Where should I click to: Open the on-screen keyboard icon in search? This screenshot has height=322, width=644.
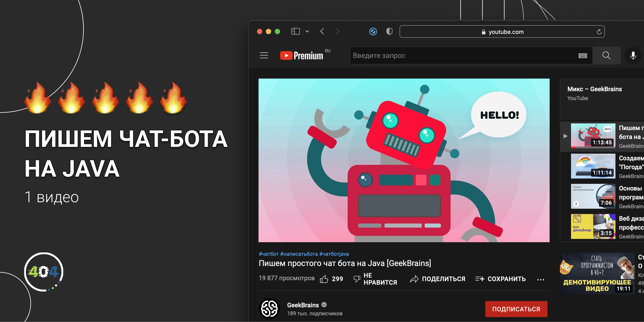coord(582,55)
